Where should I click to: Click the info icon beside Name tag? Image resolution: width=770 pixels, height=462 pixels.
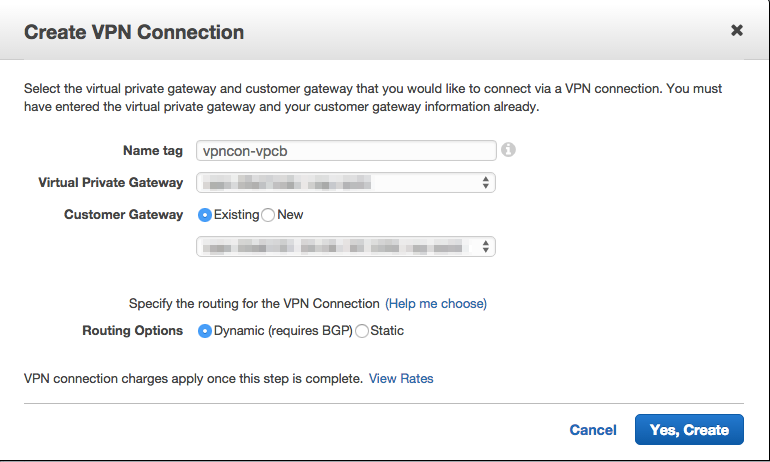click(x=508, y=150)
